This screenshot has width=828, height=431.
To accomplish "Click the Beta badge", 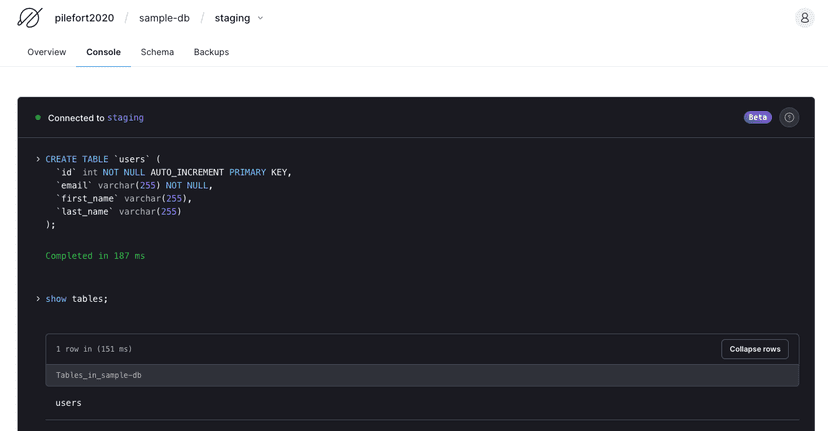I will click(x=757, y=118).
